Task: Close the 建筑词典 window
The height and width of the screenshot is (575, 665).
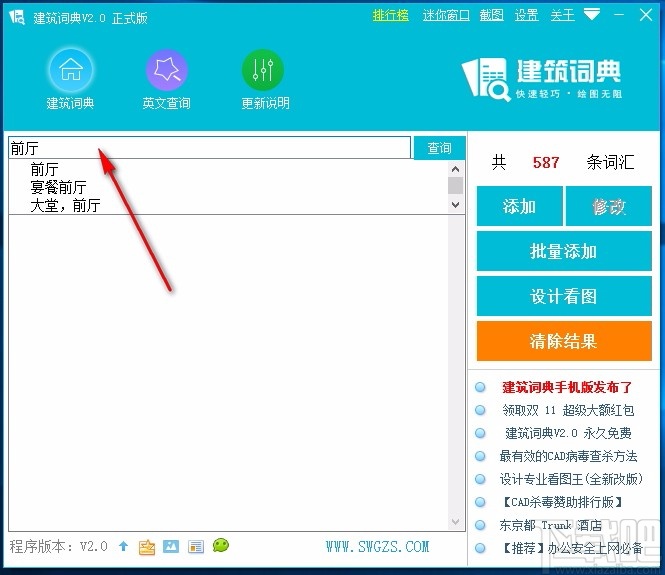Action: 646,15
